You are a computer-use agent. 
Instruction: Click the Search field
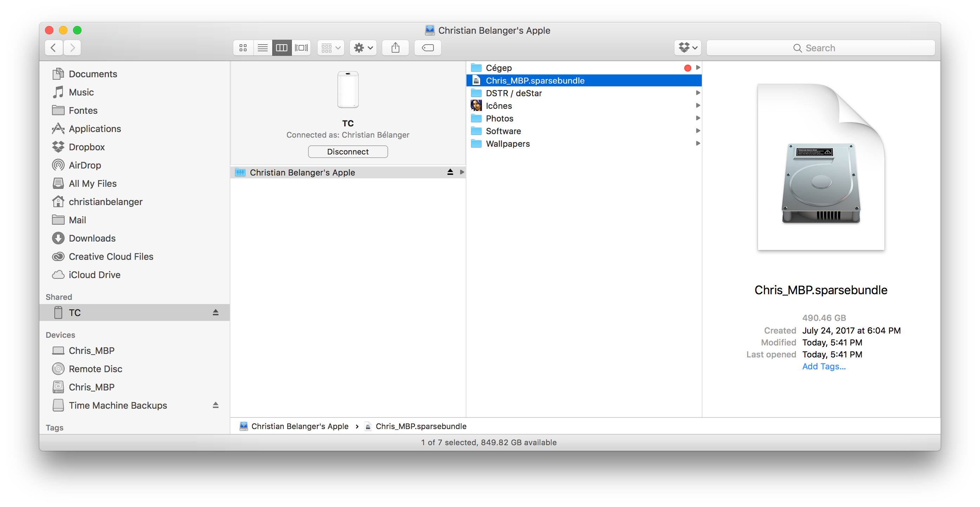pos(820,48)
